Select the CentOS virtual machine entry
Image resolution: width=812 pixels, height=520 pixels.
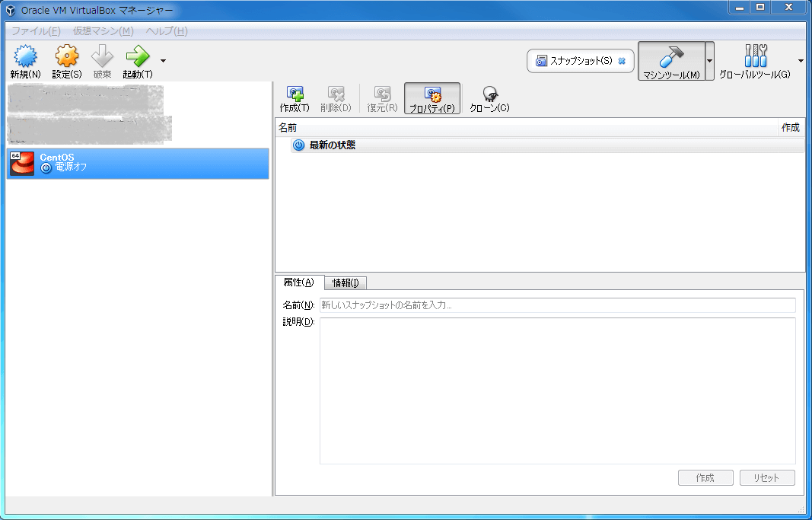[137, 163]
